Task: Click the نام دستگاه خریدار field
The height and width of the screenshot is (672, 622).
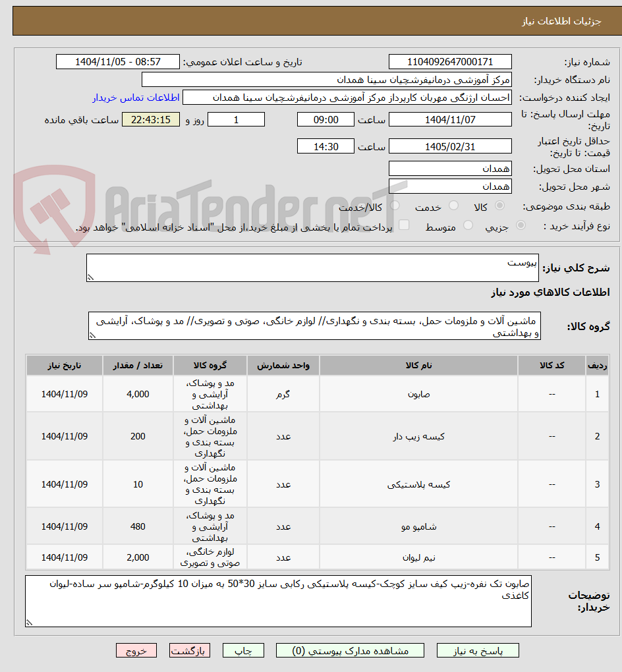Action: click(327, 80)
